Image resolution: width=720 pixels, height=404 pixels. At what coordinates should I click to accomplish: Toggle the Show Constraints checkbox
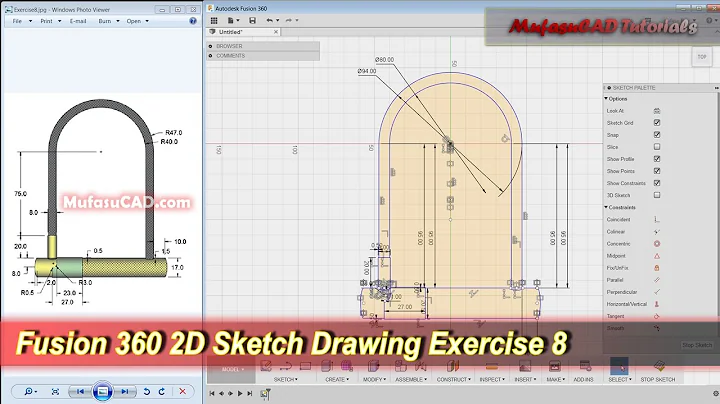657,183
